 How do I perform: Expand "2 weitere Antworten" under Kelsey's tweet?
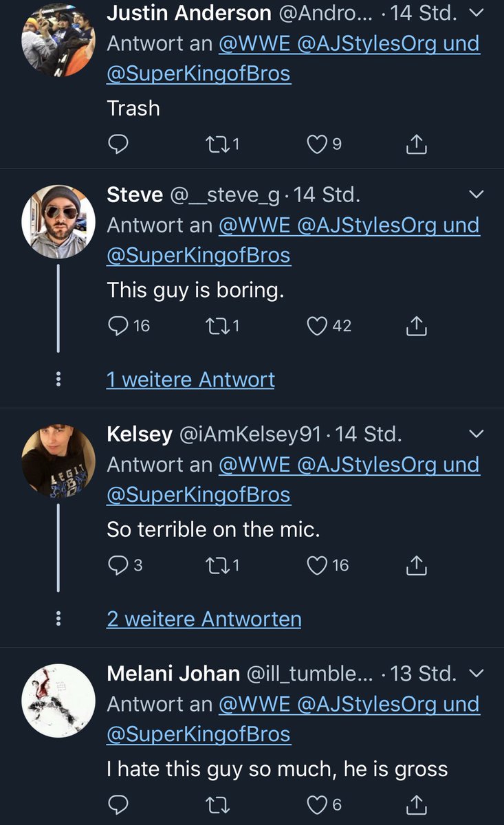204,619
